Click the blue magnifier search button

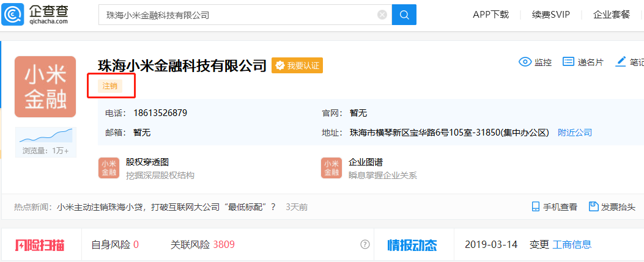tap(404, 15)
